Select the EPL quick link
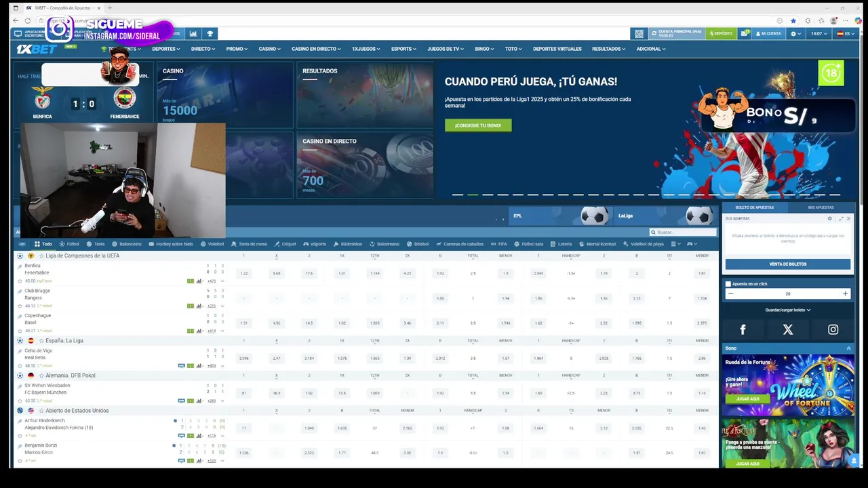 click(559, 216)
